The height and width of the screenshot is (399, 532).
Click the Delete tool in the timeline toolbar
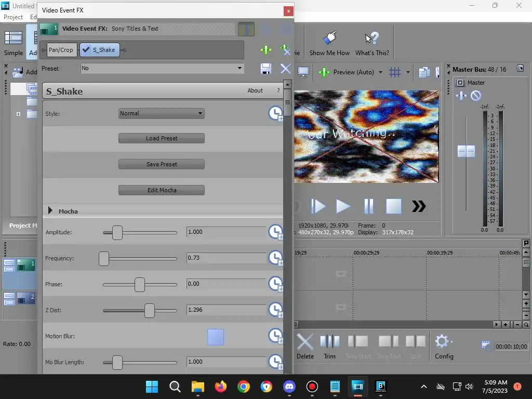coord(305,347)
